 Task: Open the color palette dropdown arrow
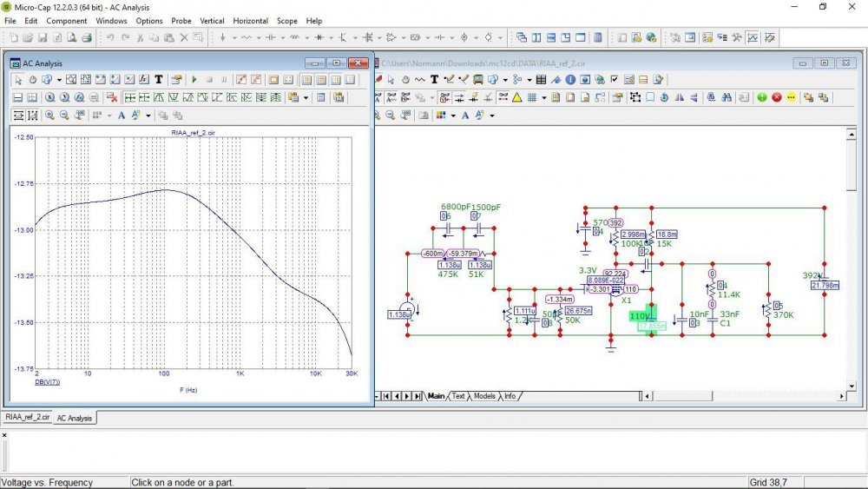tap(452, 115)
